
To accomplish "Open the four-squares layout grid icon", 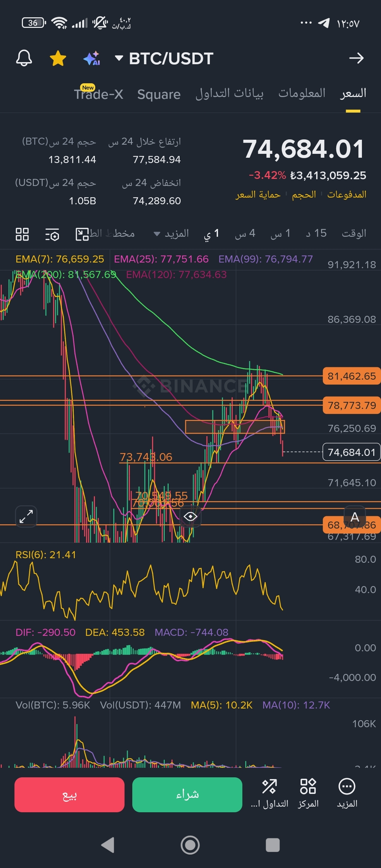I will (22, 234).
